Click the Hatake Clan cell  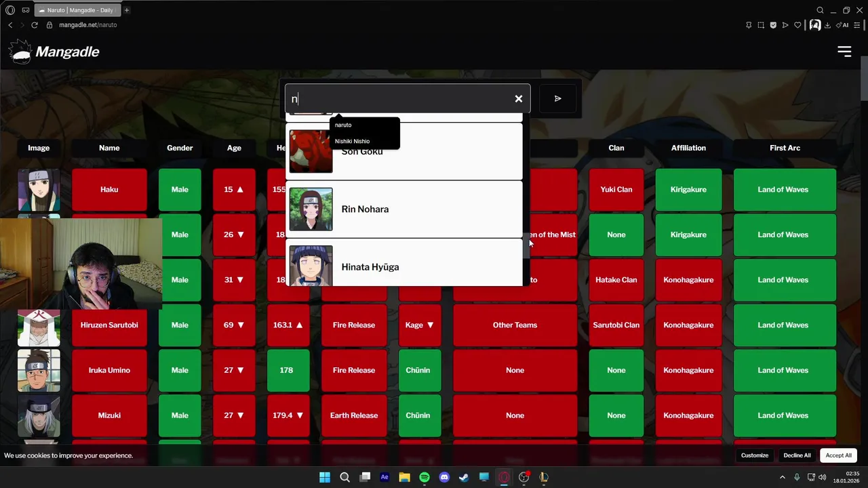coord(616,280)
